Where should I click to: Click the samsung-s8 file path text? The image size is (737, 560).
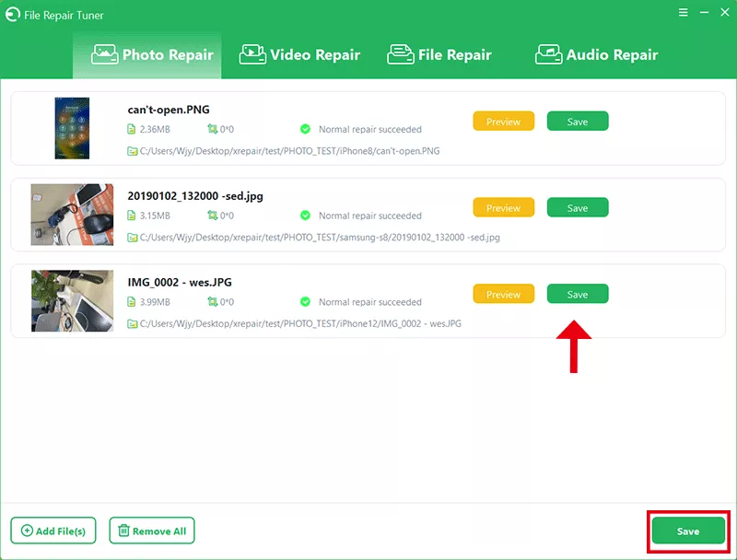tap(320, 238)
